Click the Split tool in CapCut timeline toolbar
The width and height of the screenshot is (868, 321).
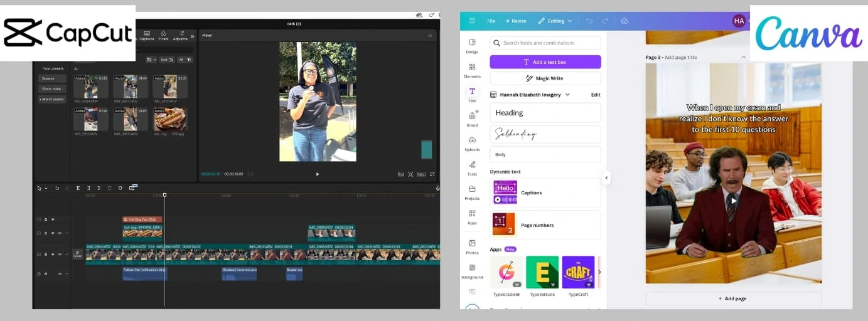(x=78, y=188)
